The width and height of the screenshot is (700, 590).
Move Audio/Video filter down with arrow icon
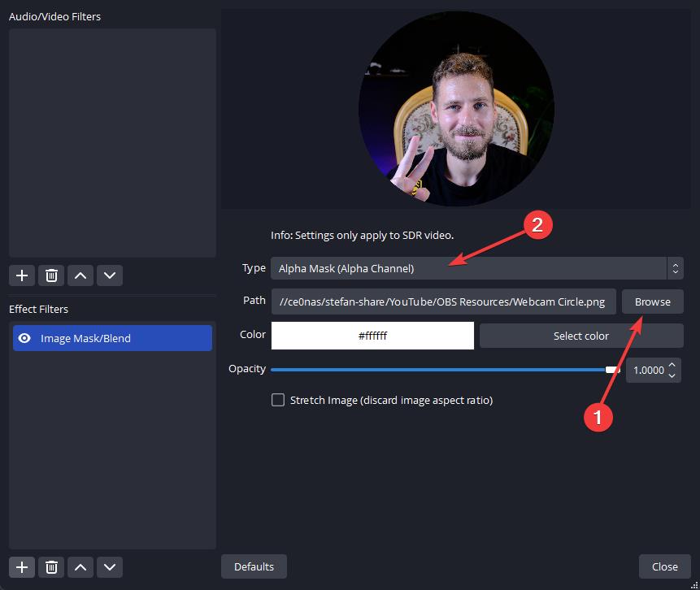pos(110,275)
